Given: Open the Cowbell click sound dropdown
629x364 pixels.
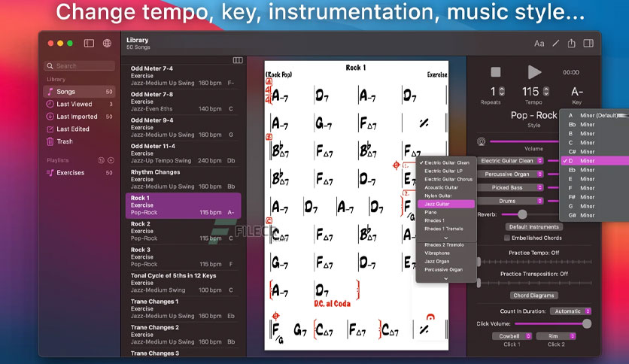Looking at the screenshot, I should 512,336.
